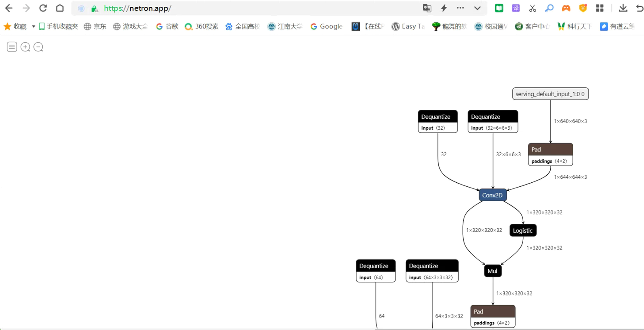The image size is (644, 330).
Task: Open the Google bookmark
Action: (326, 27)
